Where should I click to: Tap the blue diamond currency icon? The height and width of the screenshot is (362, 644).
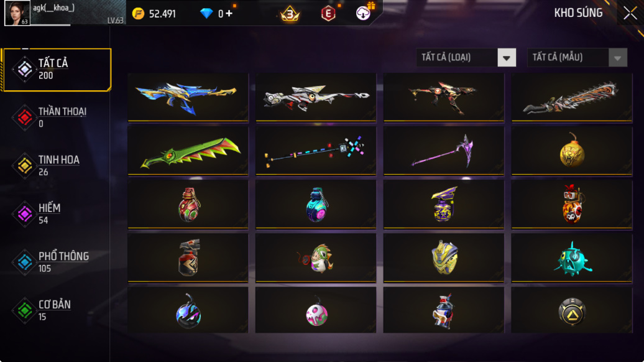click(206, 14)
